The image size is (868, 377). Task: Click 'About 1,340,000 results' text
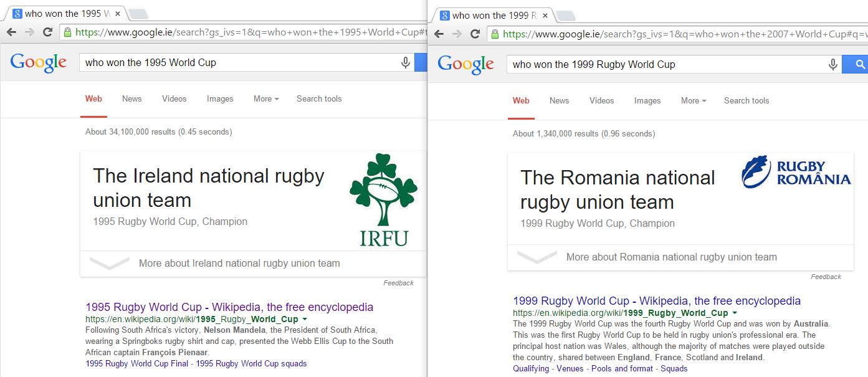click(x=555, y=134)
